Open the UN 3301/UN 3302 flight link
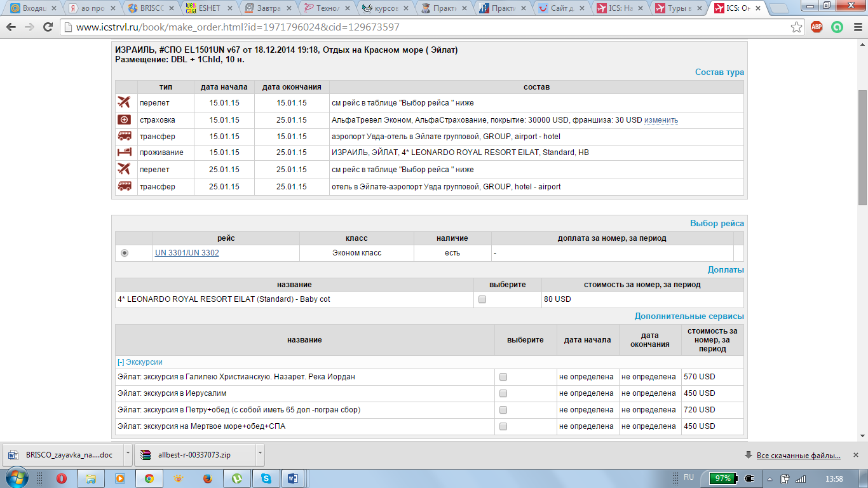Viewport: 868px width, 488px height. 187,253
